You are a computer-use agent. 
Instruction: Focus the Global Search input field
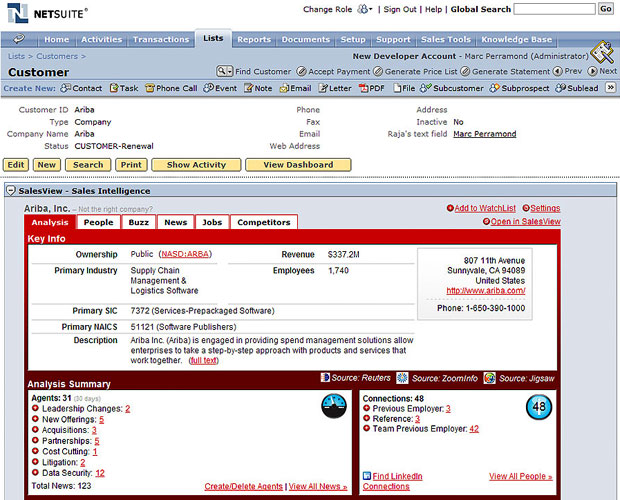point(554,9)
